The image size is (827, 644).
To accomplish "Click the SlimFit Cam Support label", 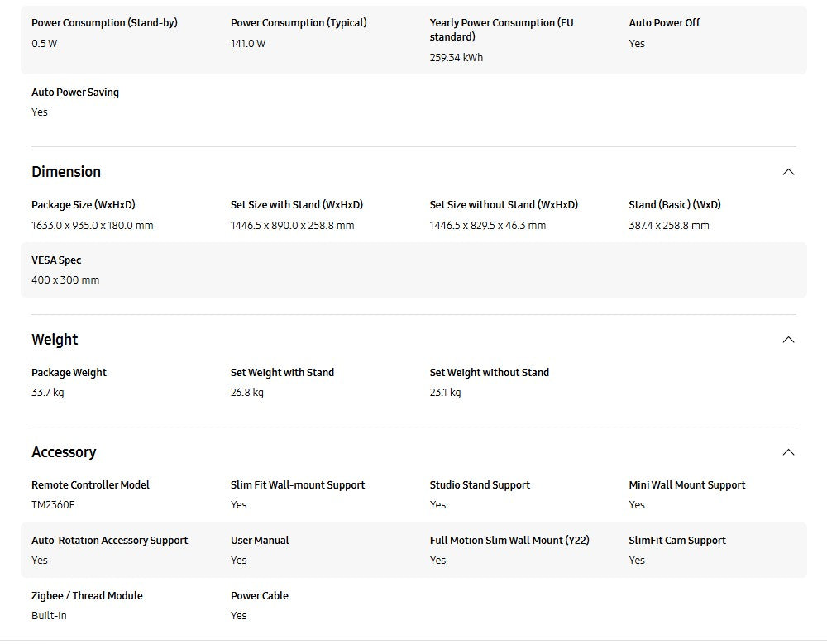I will [677, 541].
